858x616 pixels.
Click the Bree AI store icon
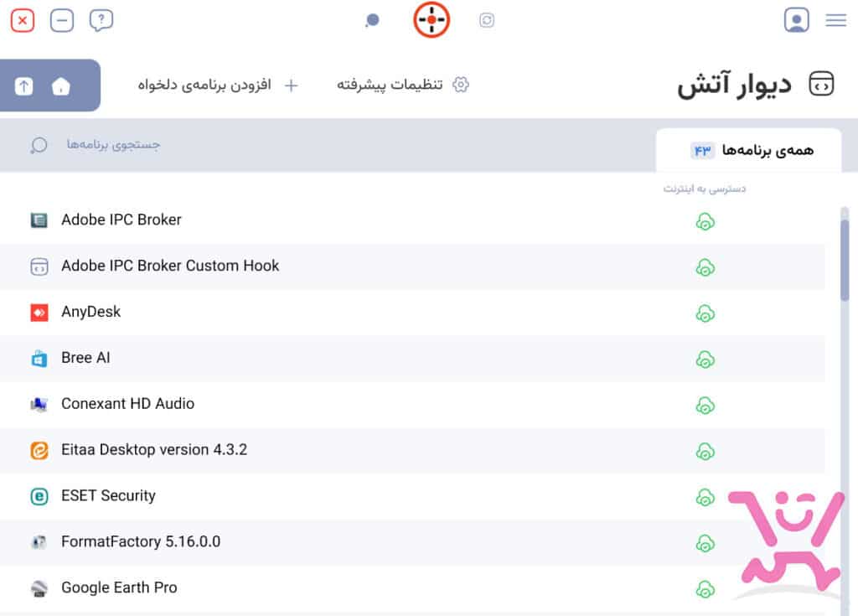[39, 359]
